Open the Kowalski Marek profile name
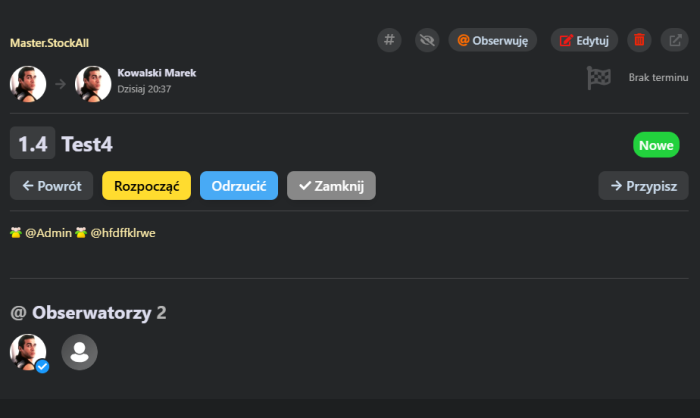Screen dimensions: 700x418 [157, 74]
